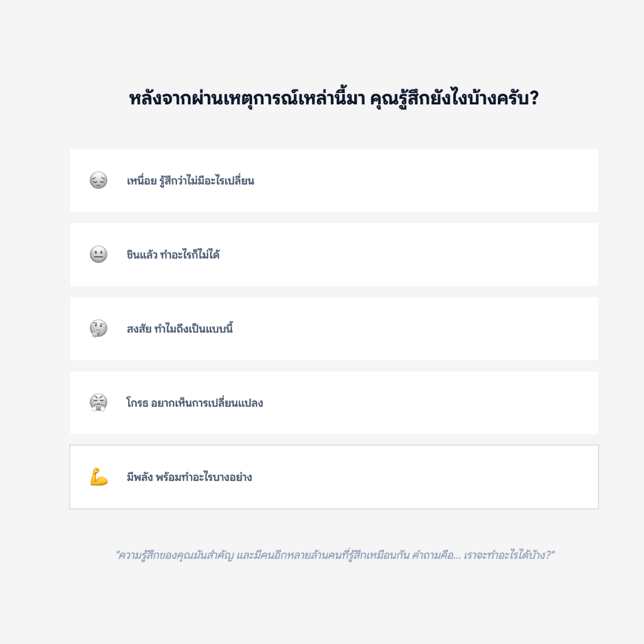Choose the 'มีพลัง พร้อมทำอะไรบางอย่าง' answer text
Image resolution: width=644 pixels, height=644 pixels.
(189, 478)
